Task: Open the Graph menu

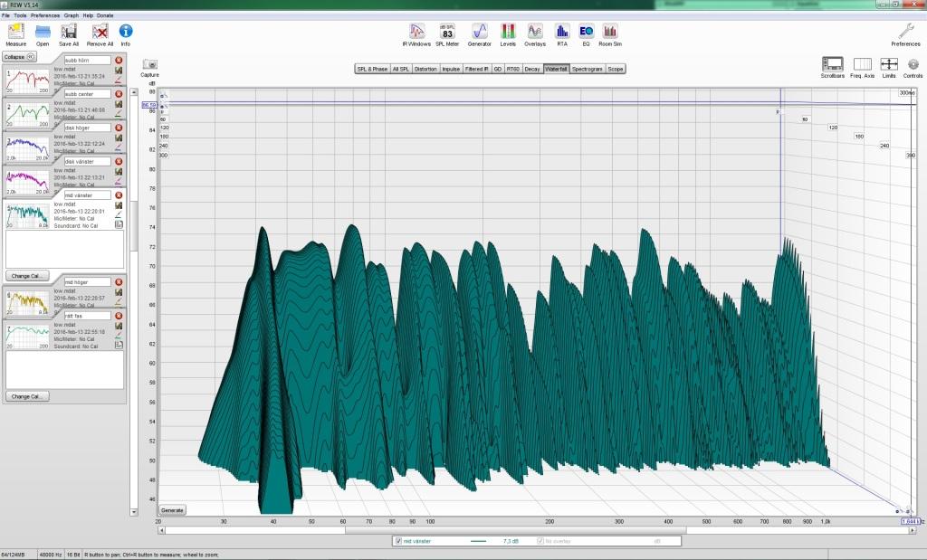Action: 71,15
